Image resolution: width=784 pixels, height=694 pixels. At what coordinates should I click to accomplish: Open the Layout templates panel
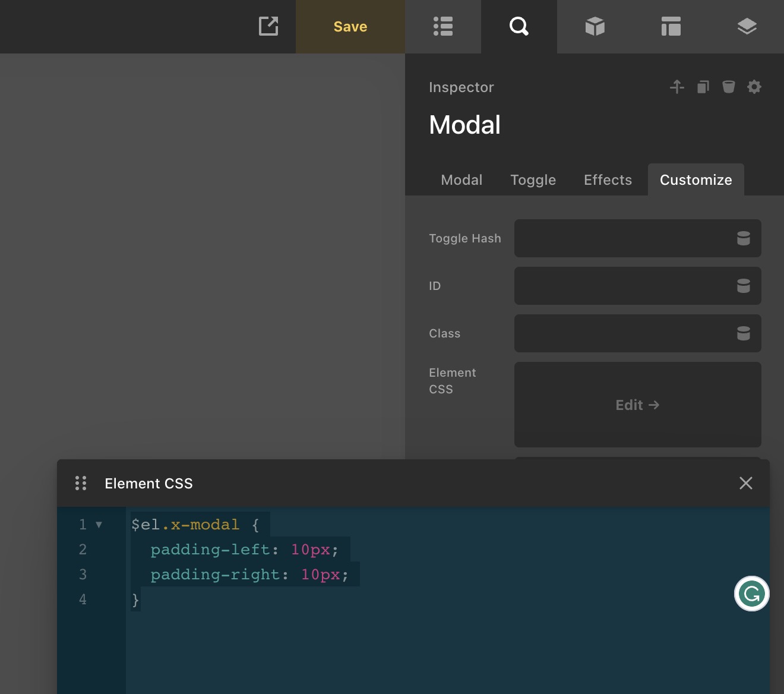tap(671, 27)
